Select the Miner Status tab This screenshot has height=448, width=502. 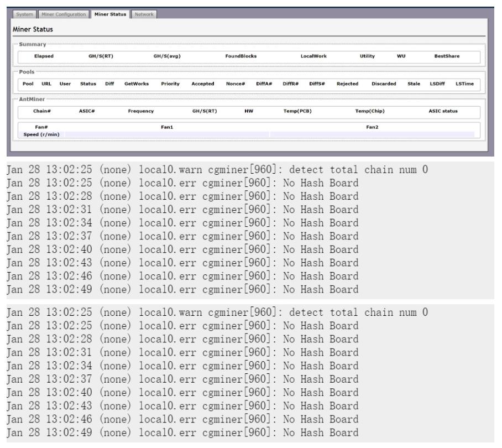coord(110,14)
